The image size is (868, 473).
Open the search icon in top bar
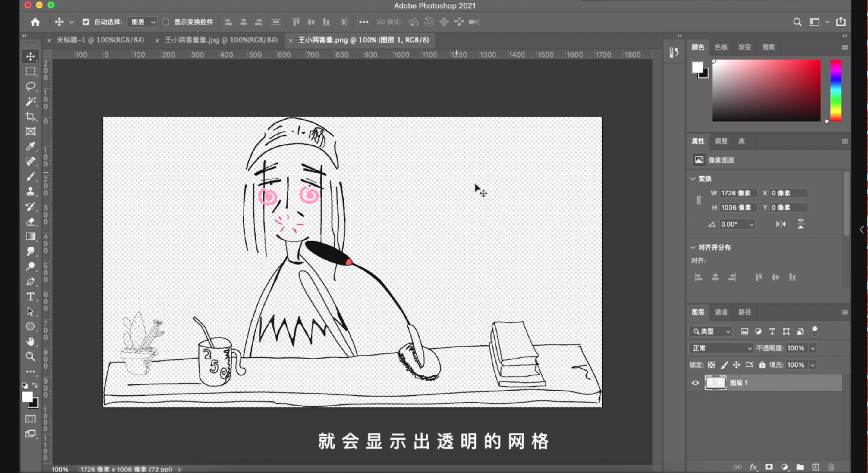coord(797,22)
